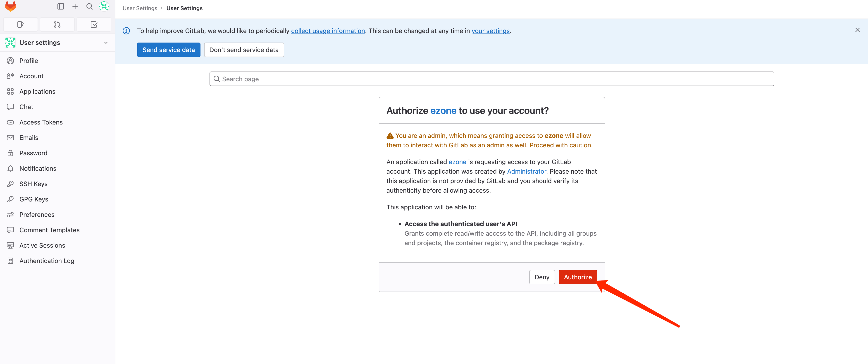Open the search magnifier icon in sidebar

point(90,6)
